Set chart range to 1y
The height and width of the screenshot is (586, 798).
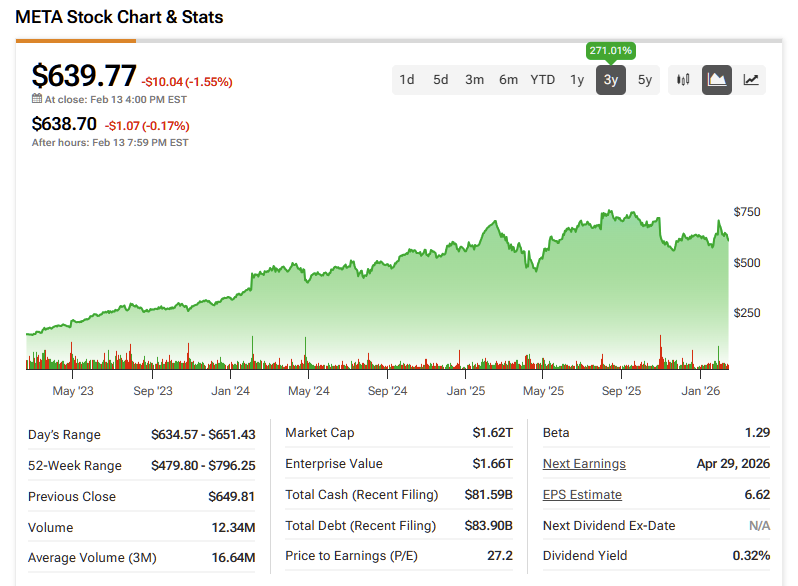tap(577, 80)
